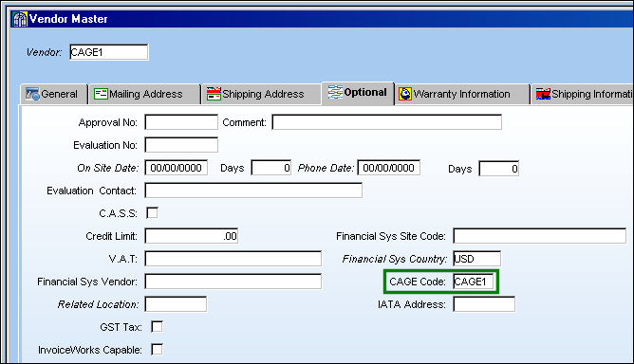
Task: Click the Vendor label
Action: click(45, 52)
